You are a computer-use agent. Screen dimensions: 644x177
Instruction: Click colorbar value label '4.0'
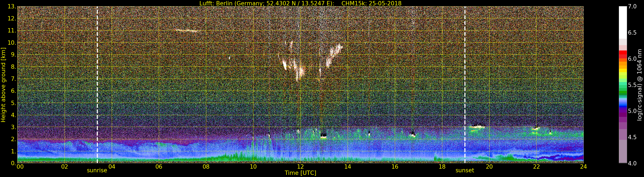632,163
